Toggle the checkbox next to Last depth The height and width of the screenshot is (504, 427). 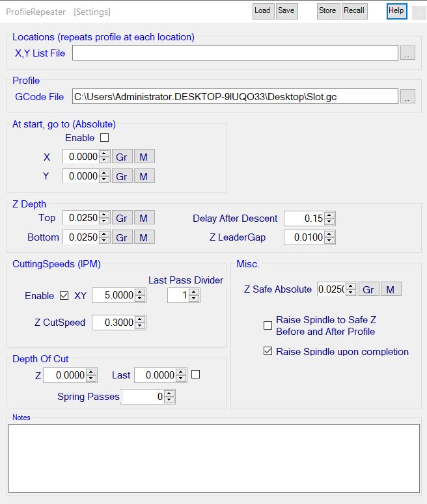[195, 375]
